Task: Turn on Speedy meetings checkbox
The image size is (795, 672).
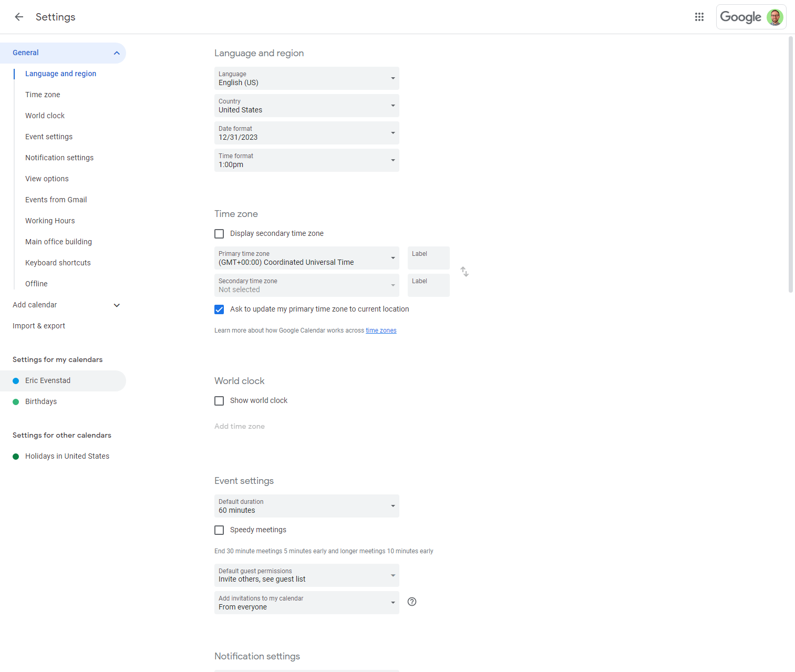Action: point(219,530)
